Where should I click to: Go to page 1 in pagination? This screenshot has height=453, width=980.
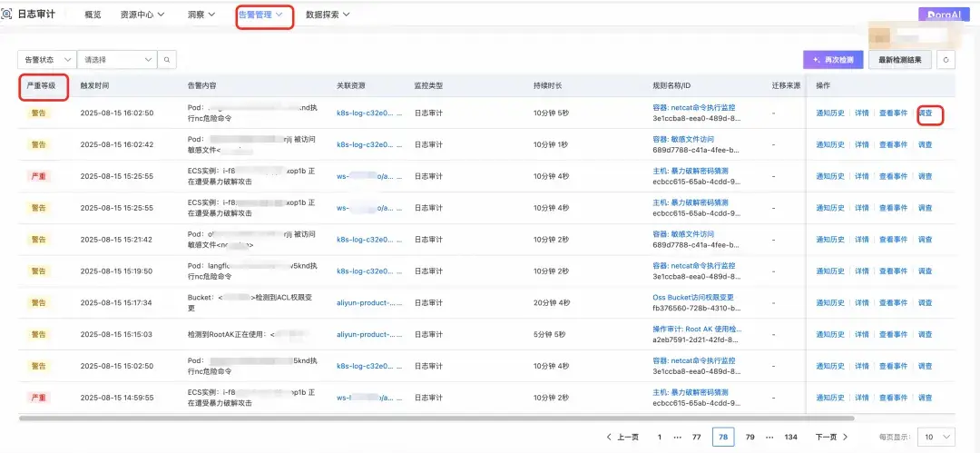coord(659,437)
